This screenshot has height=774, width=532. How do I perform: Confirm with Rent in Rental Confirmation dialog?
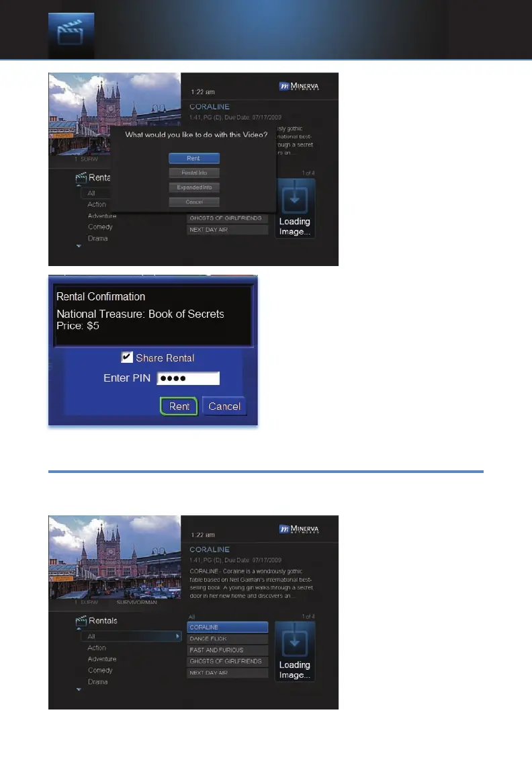179,406
